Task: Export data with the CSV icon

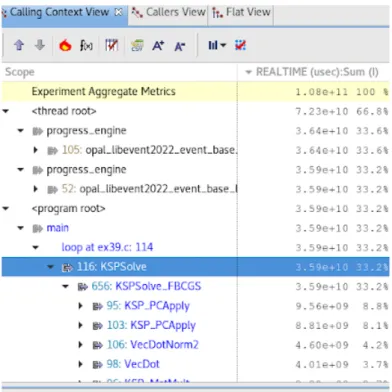Action: 137,45
